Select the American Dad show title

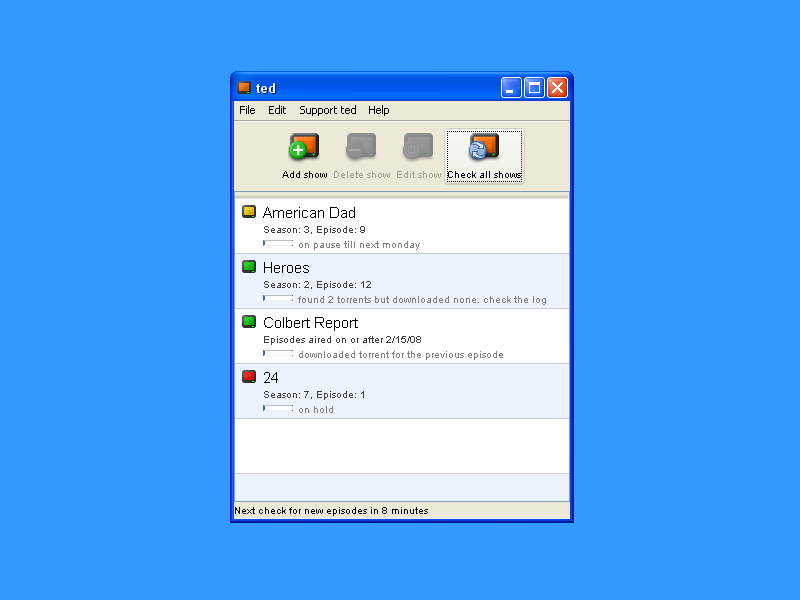(x=309, y=213)
